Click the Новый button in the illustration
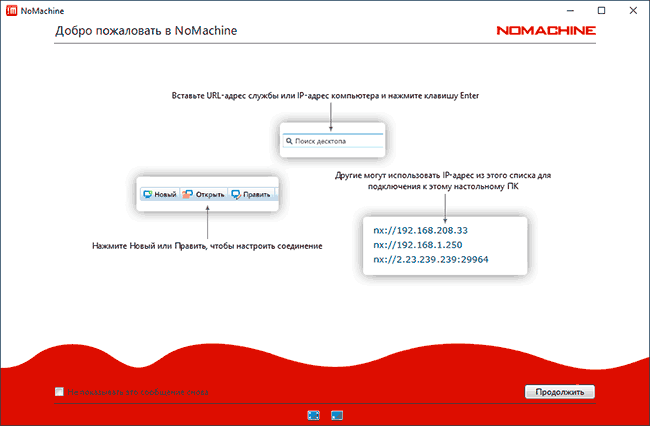The height and width of the screenshot is (426, 650). click(160, 194)
